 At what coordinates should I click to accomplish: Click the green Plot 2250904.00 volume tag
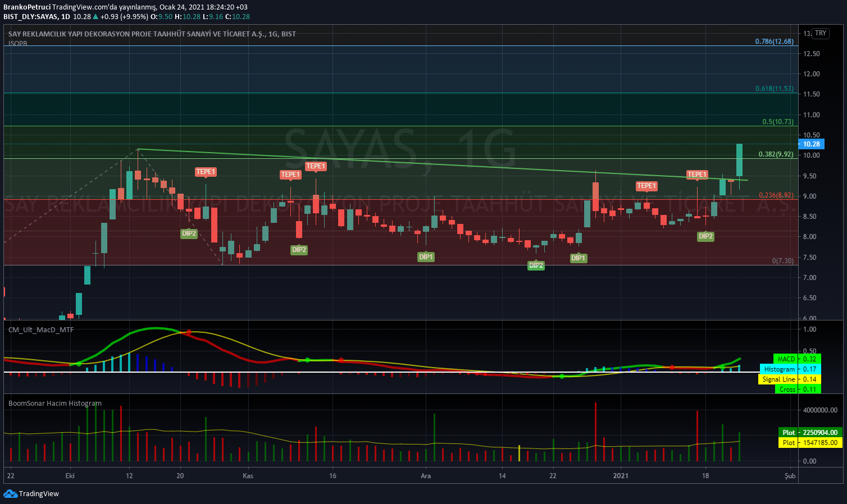point(809,432)
